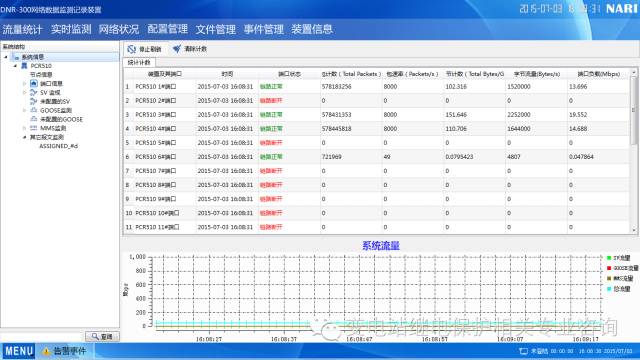Expand the GOOSE监测 tree node
640x360 pixels.
(24, 111)
